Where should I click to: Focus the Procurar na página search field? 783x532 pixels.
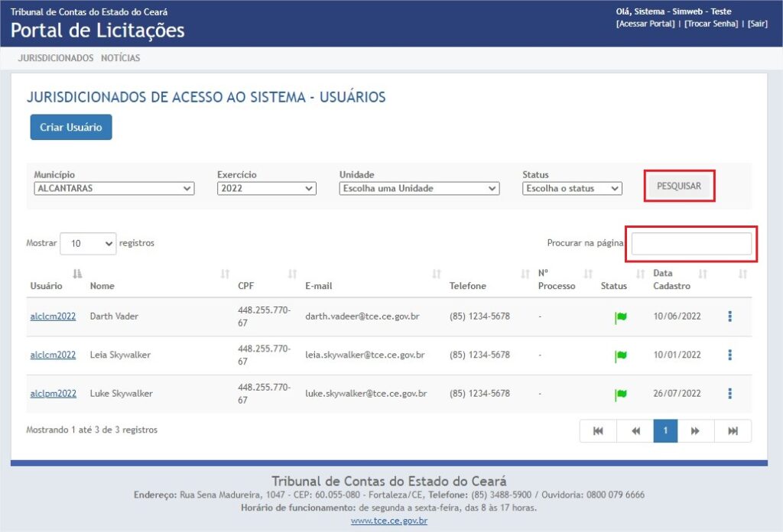pos(691,244)
